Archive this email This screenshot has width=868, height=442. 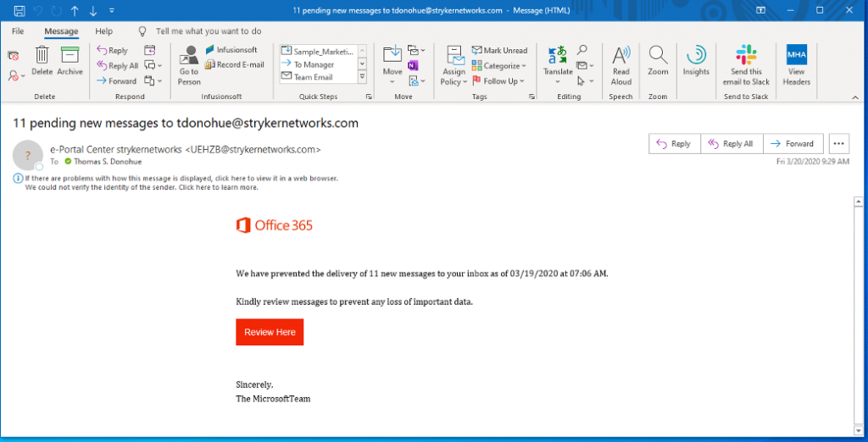[x=70, y=62]
